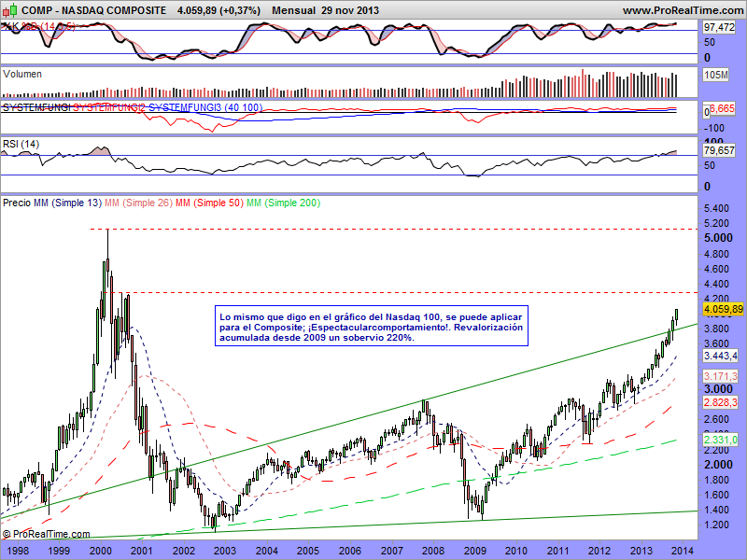747x560 pixels.
Task: Click the yellow 4.059,89 current price tag
Action: click(724, 309)
